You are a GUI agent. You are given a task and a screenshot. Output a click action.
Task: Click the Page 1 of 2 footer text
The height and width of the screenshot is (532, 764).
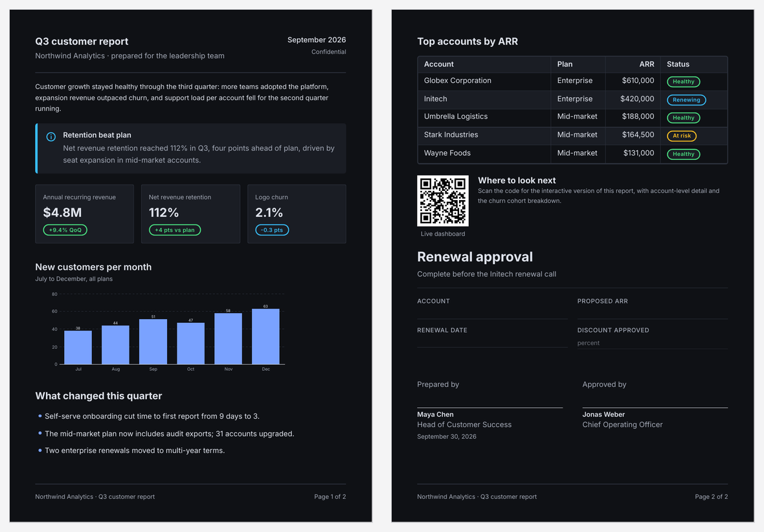(x=330, y=497)
